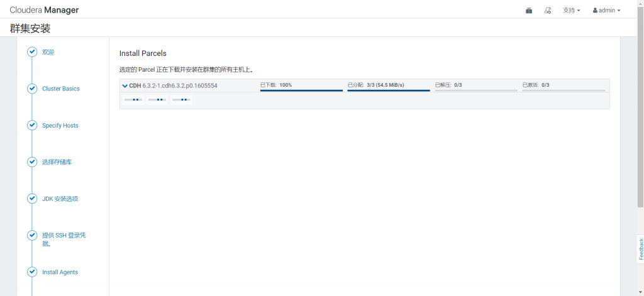Collapse the CDH parcel row chevron

click(x=125, y=86)
